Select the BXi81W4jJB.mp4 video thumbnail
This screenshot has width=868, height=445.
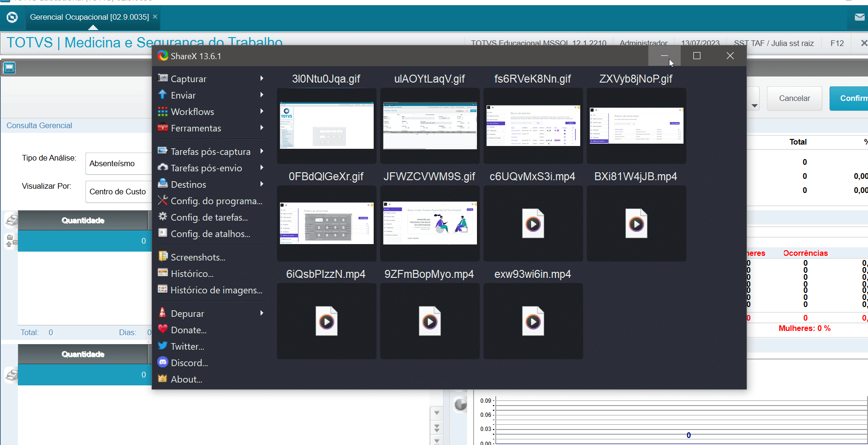tap(636, 223)
